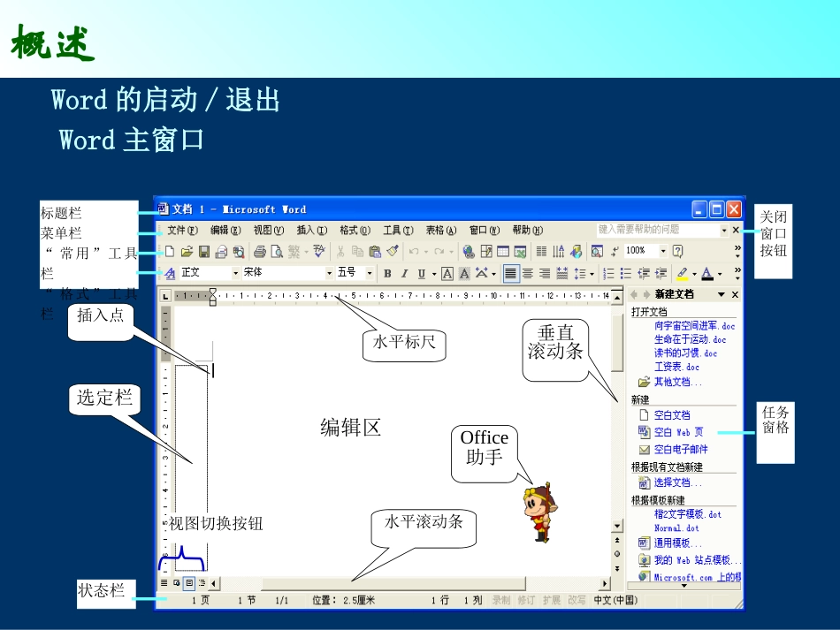Open the 文件(F) menu
The width and height of the screenshot is (840, 630).
(x=182, y=230)
